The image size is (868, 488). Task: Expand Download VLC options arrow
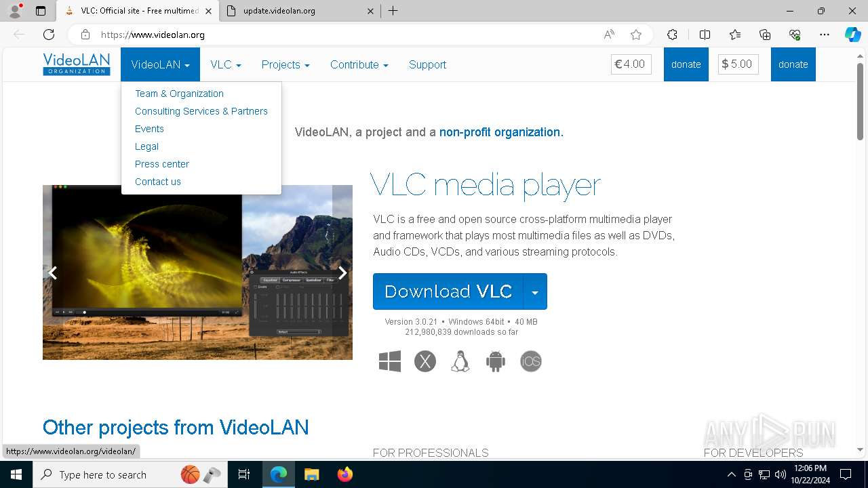(535, 291)
